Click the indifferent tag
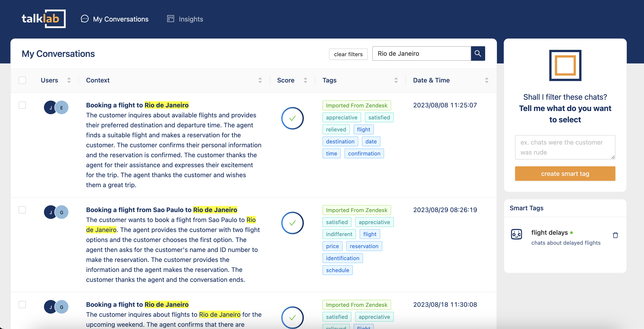This screenshot has height=329, width=644. pyautogui.click(x=339, y=234)
